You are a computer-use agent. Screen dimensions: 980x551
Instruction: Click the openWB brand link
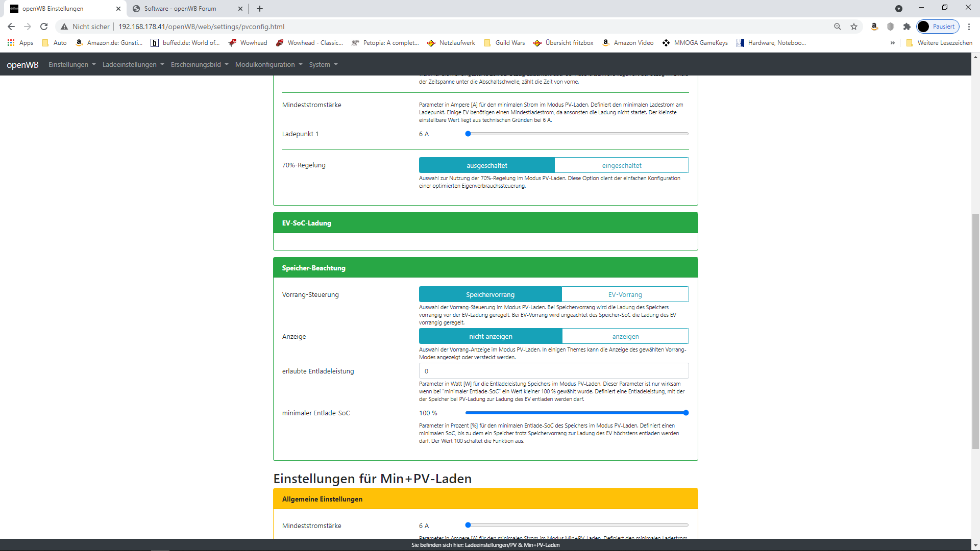[22, 65]
